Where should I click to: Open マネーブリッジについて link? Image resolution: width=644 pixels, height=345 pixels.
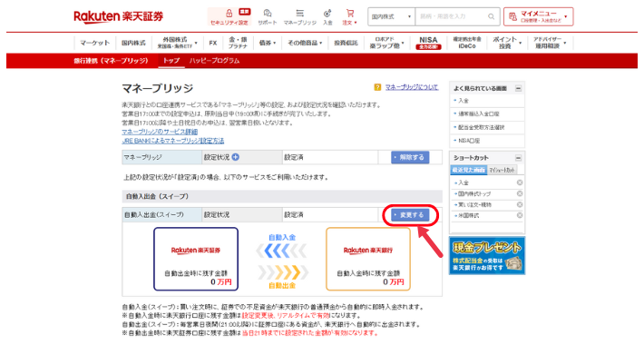pyautogui.click(x=412, y=87)
